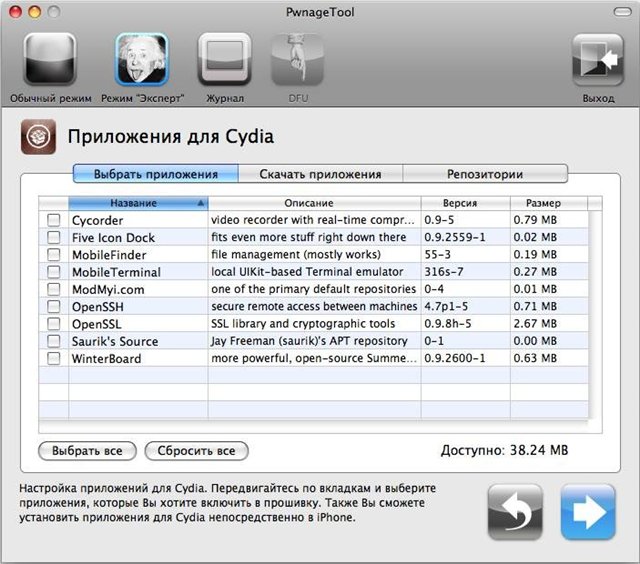Click 'SSL library and cryptographic tools' text
The height and width of the screenshot is (564, 640).
(x=303, y=324)
